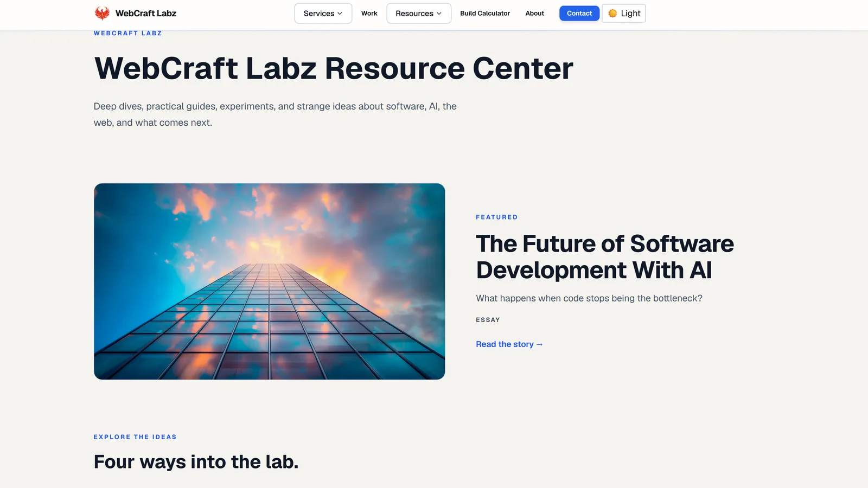Click the sun icon in theme toggle
The height and width of the screenshot is (488, 868).
[x=612, y=14]
